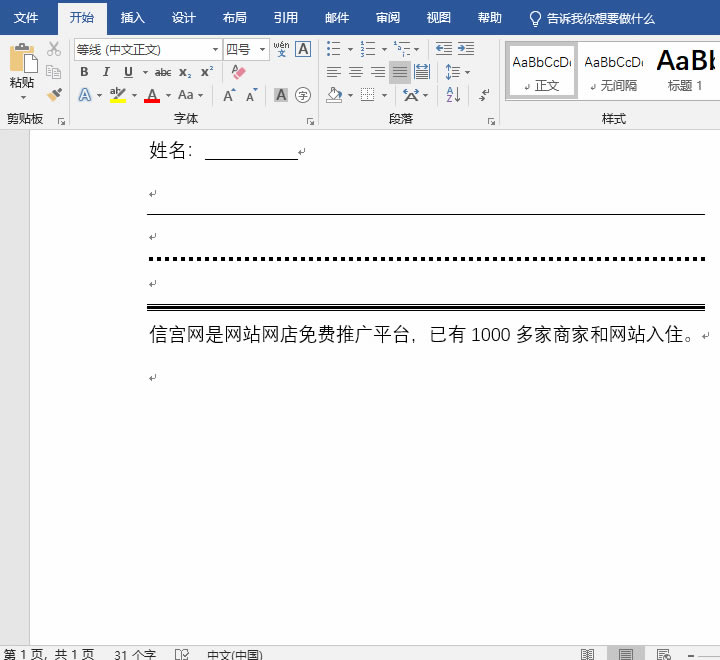This screenshot has width=720, height=660.
Task: Click the Sort A-Z icon
Action: pos(453,95)
